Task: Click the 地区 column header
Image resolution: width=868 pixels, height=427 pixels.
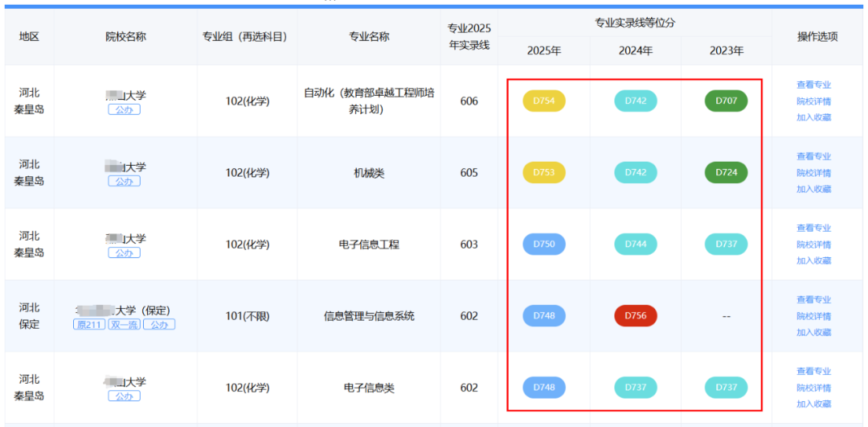Action: (30, 36)
